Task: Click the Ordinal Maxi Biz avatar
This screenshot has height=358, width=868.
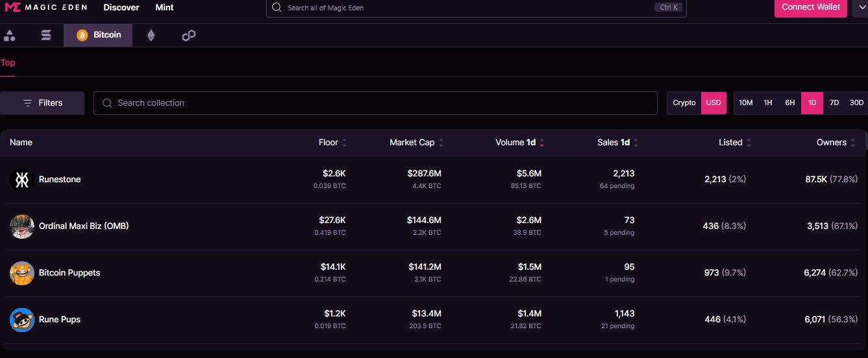Action: [x=22, y=226]
